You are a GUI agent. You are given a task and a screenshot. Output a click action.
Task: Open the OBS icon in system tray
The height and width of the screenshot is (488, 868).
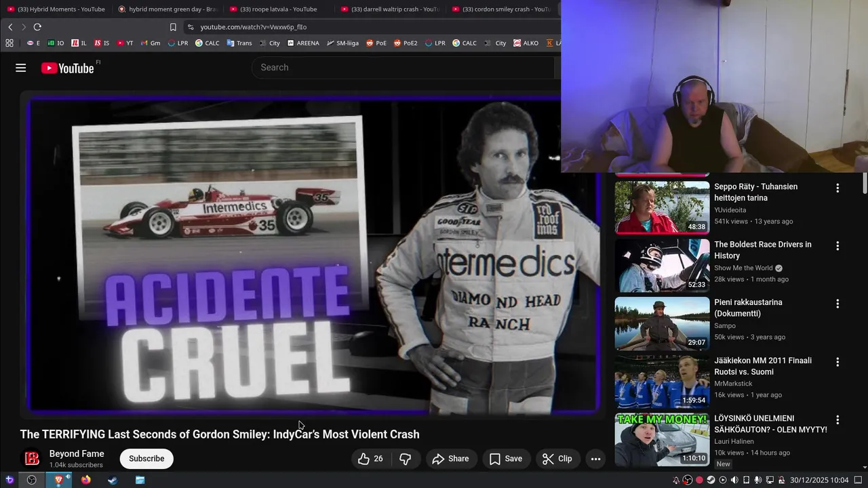(688, 480)
